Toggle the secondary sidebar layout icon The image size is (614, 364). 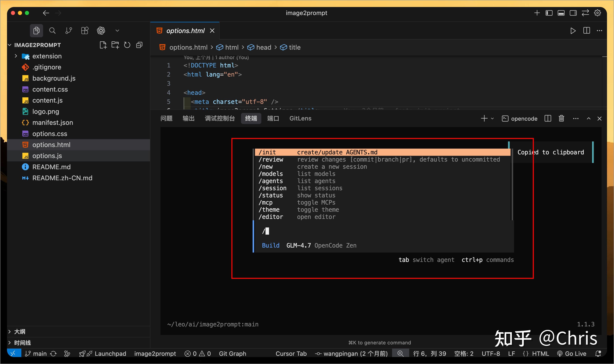(573, 13)
